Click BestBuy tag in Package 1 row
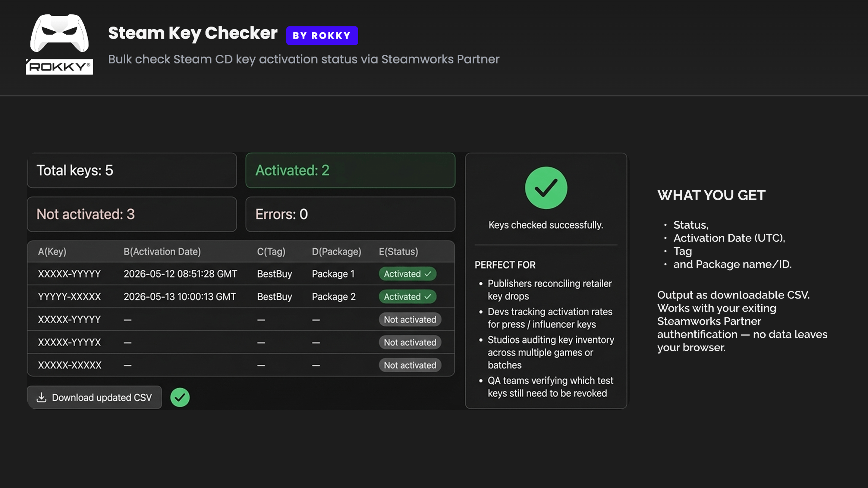 [x=274, y=274]
